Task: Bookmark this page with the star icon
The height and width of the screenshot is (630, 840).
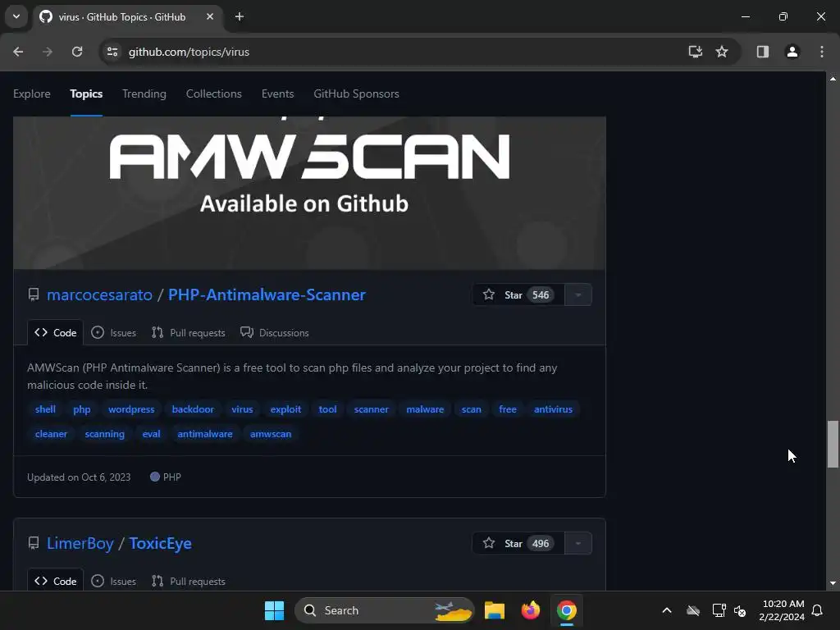Action: tap(722, 52)
